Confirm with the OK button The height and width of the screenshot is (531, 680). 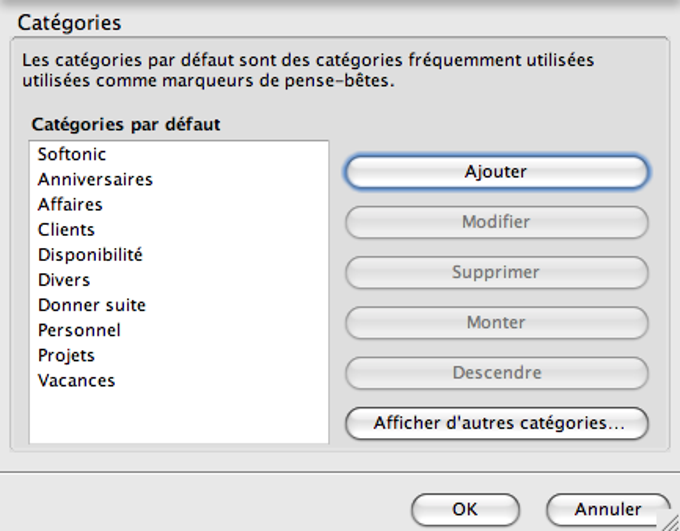click(x=465, y=509)
